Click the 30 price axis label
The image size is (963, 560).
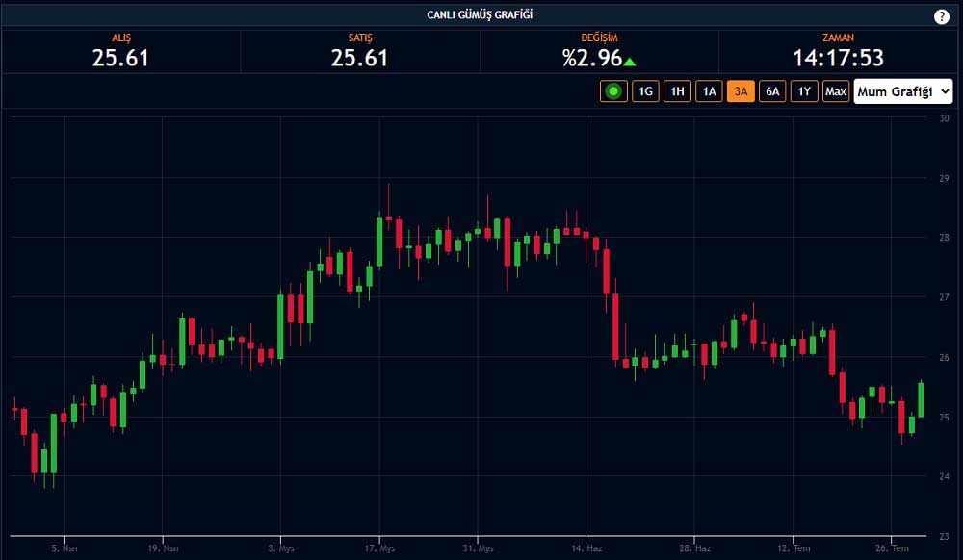click(x=944, y=118)
